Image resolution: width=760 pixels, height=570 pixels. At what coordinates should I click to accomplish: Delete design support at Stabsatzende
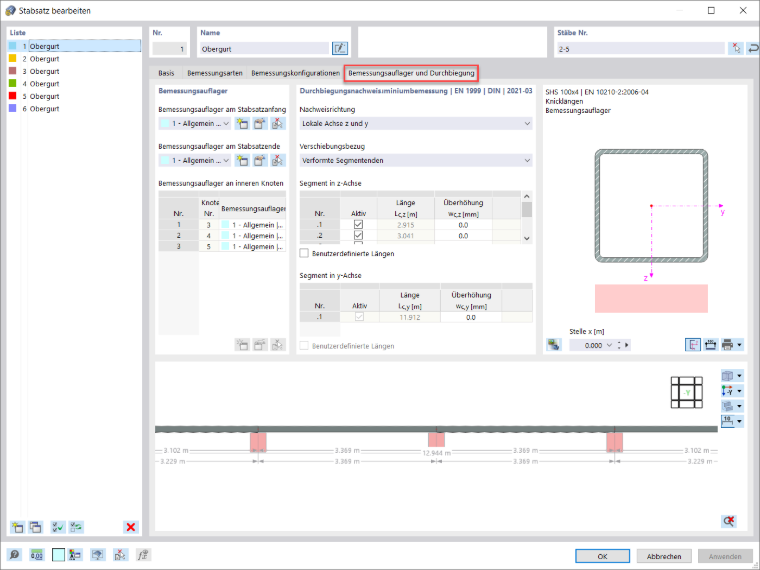278,160
